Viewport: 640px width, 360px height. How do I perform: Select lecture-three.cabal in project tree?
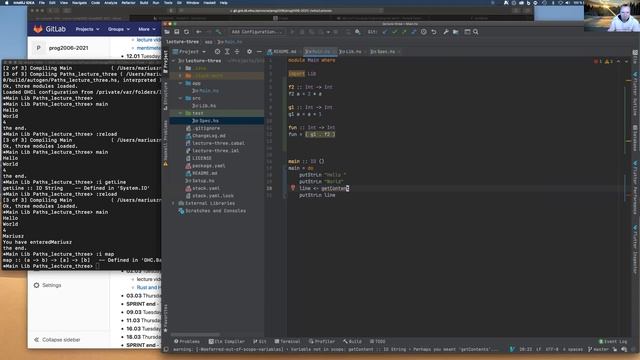tap(215, 143)
